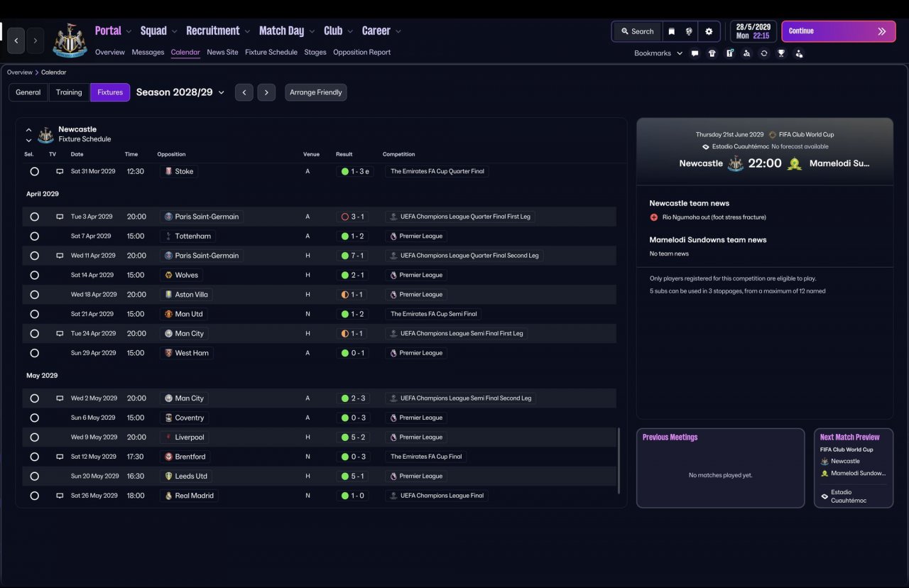Click TV icon for 24 Apr Man City match
The width and height of the screenshot is (909, 588).
(60, 333)
